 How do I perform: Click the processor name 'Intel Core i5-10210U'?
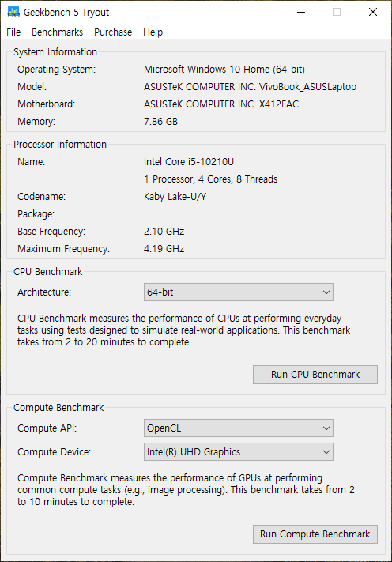click(189, 162)
